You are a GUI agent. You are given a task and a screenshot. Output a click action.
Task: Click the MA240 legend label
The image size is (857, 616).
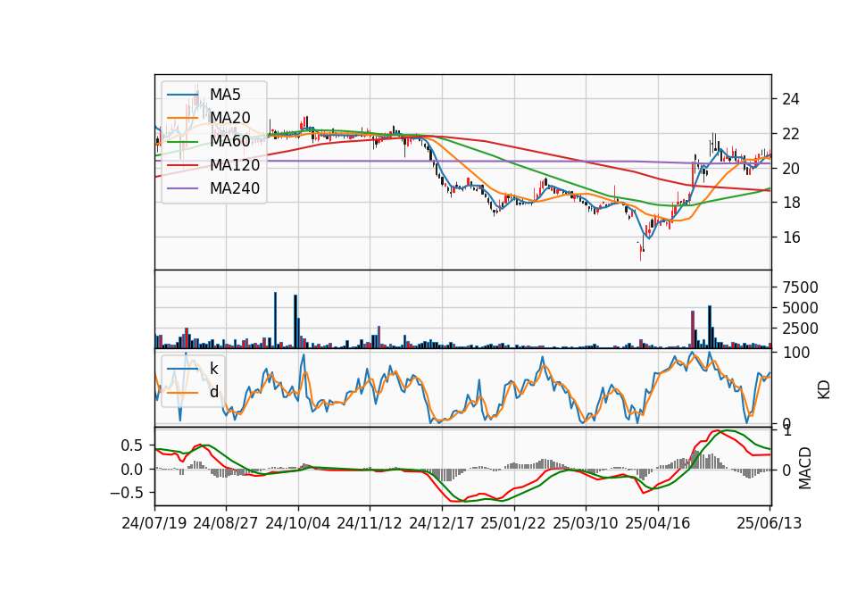(x=235, y=188)
